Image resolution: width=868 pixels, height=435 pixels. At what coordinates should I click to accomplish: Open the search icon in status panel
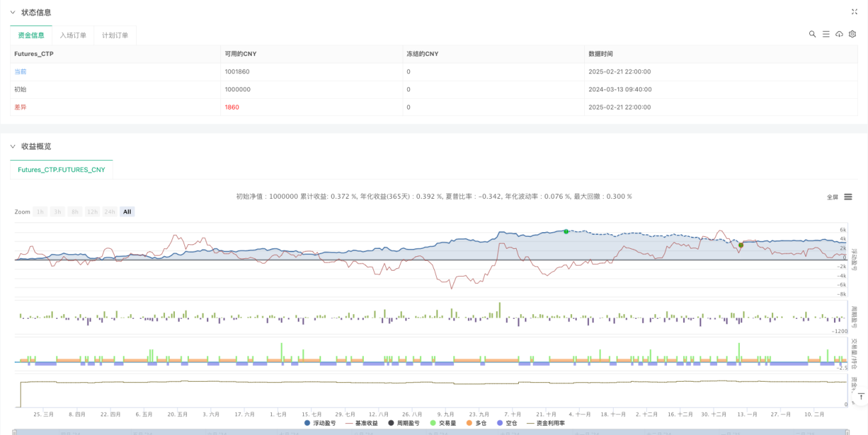[x=813, y=34]
